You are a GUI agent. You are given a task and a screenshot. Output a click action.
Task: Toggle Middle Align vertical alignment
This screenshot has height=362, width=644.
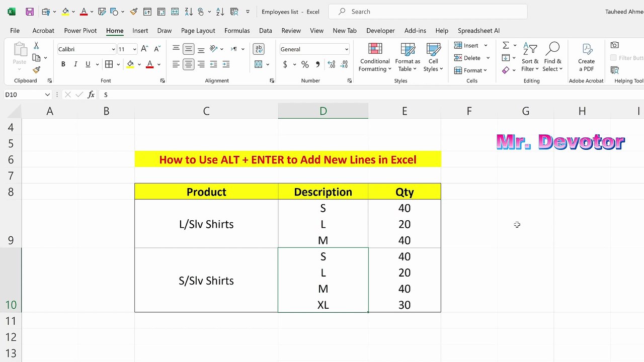[x=189, y=49]
